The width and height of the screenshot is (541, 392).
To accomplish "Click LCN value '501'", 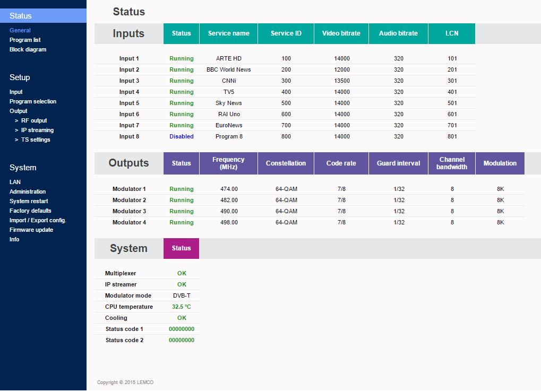I will tap(452, 103).
